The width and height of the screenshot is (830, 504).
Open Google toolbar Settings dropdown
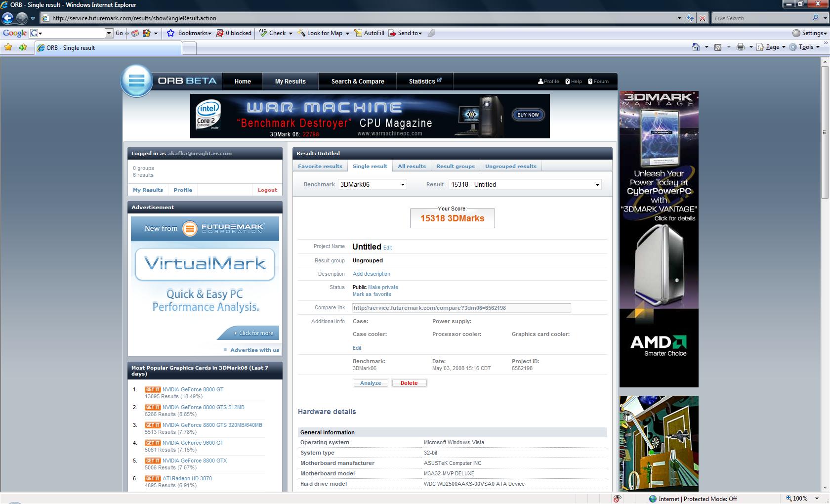click(810, 33)
